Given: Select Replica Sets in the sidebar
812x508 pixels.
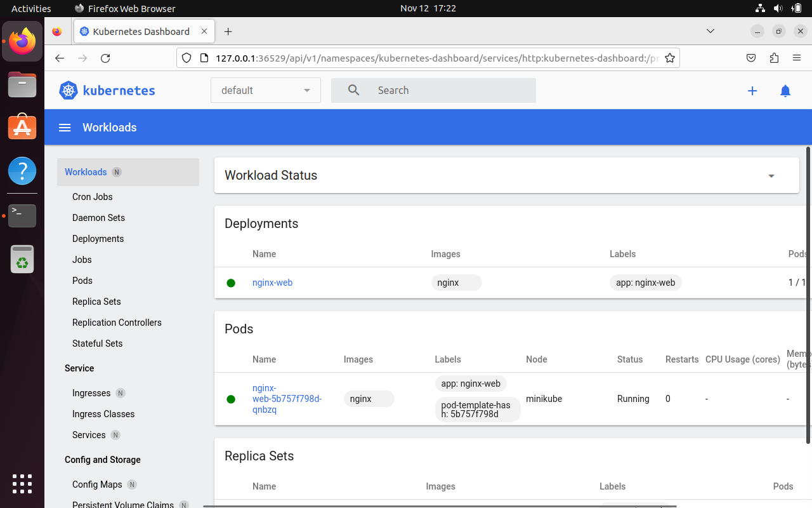Looking at the screenshot, I should coord(96,302).
